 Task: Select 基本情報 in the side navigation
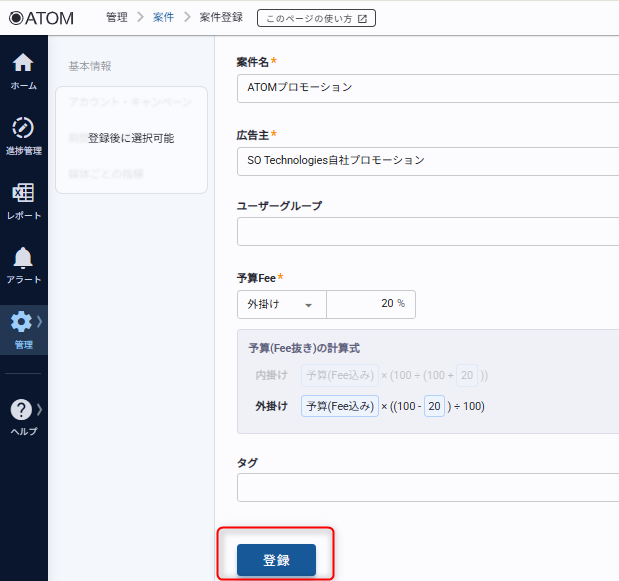pos(90,66)
